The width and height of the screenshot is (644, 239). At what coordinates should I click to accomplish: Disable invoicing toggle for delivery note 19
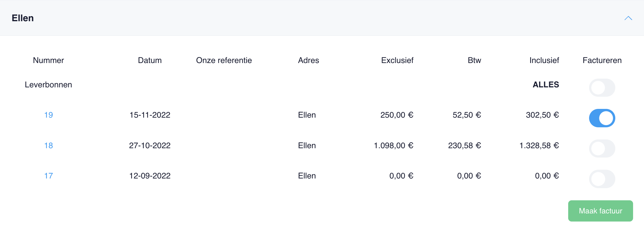coord(602,118)
